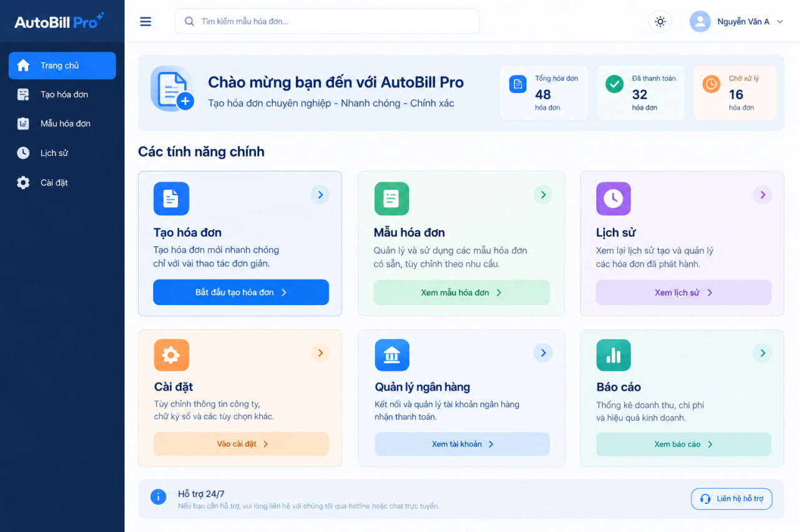Click Xem mẫu hóa đơn button

(x=462, y=293)
